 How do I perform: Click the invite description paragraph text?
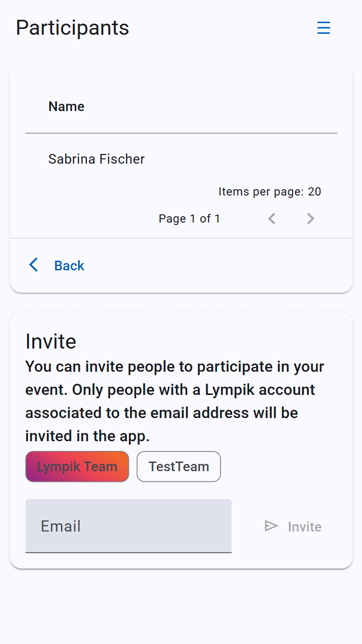click(175, 401)
